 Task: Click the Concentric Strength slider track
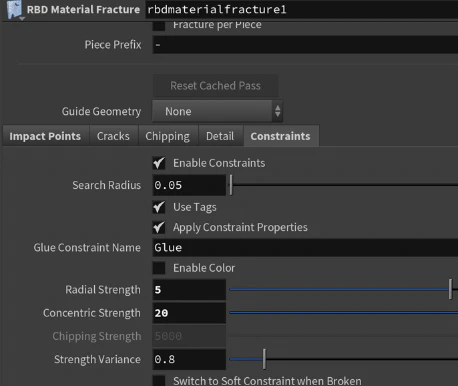click(344, 313)
